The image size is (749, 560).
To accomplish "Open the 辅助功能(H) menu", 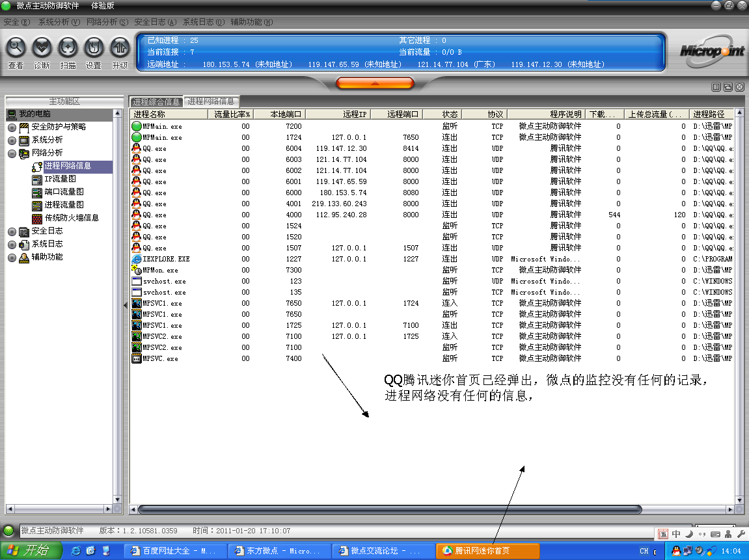I will (x=252, y=22).
